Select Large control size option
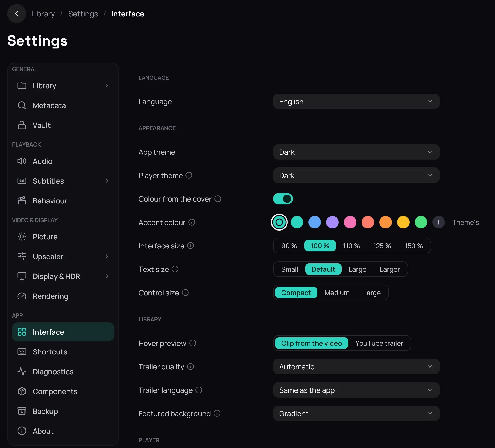 [x=372, y=293]
